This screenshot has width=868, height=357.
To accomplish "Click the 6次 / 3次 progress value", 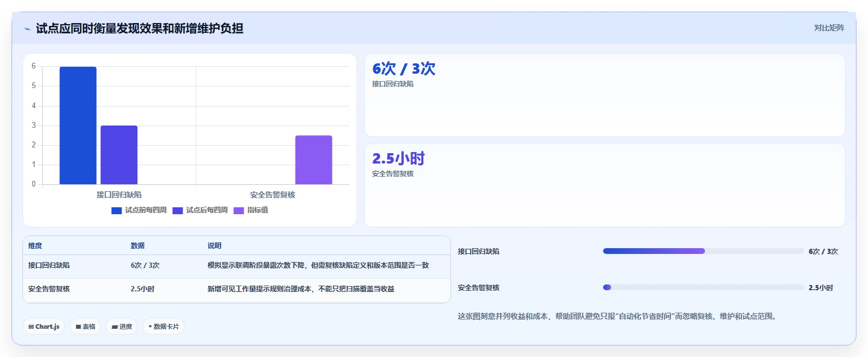I will tap(823, 252).
